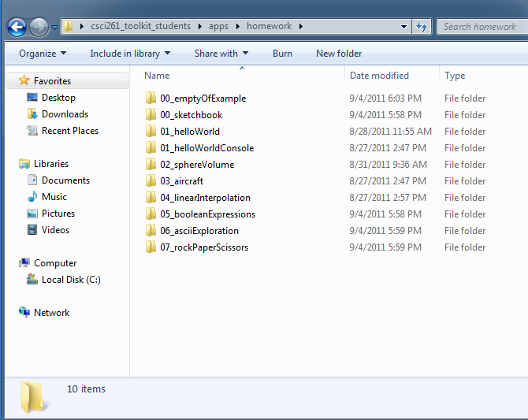The width and height of the screenshot is (528, 420).
Task: Click folder icon of 01_helloWorldConsole
Action: [151, 147]
